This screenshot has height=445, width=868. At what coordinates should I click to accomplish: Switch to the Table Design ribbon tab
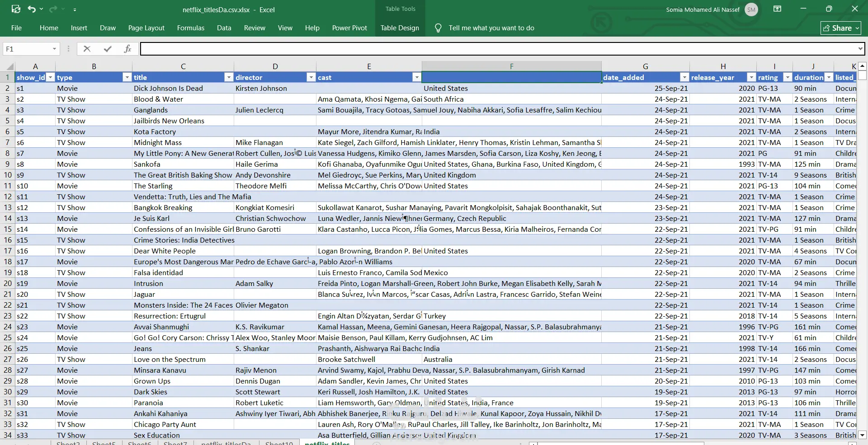[x=400, y=28]
